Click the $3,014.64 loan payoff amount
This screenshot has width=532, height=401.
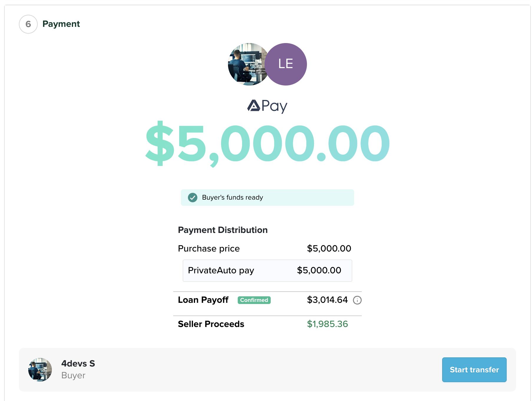(x=327, y=300)
